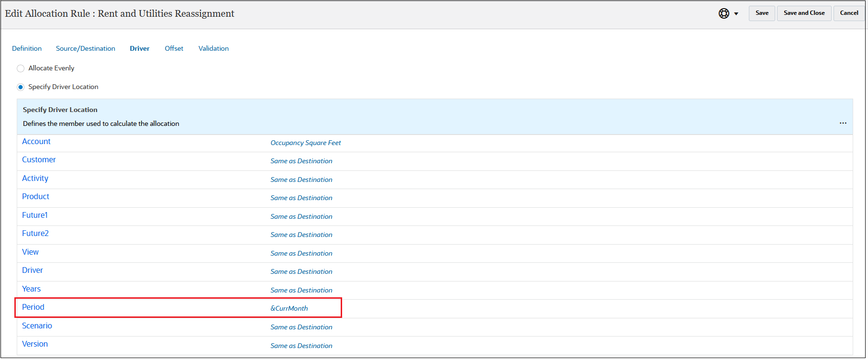The height and width of the screenshot is (360, 868).
Task: Open the Future1 dimension link
Action: pyautogui.click(x=35, y=215)
